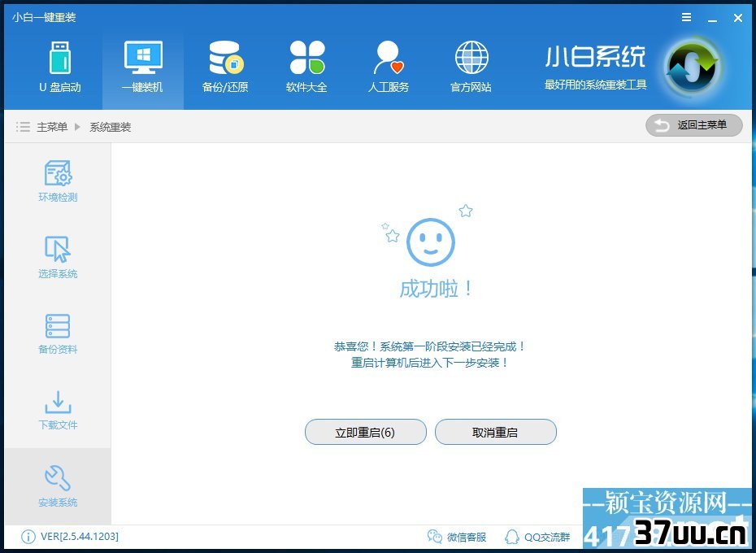This screenshot has height=553, width=756.
Task: Click 返回主菜单 return button
Action: click(x=693, y=125)
